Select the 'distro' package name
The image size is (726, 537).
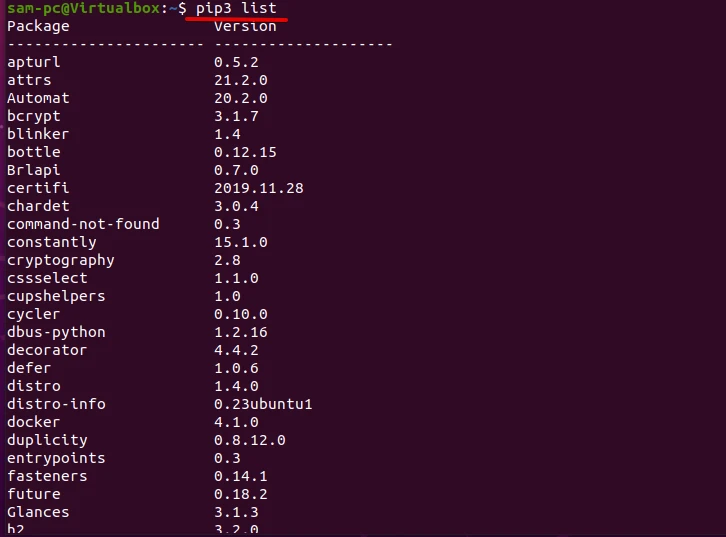33,386
